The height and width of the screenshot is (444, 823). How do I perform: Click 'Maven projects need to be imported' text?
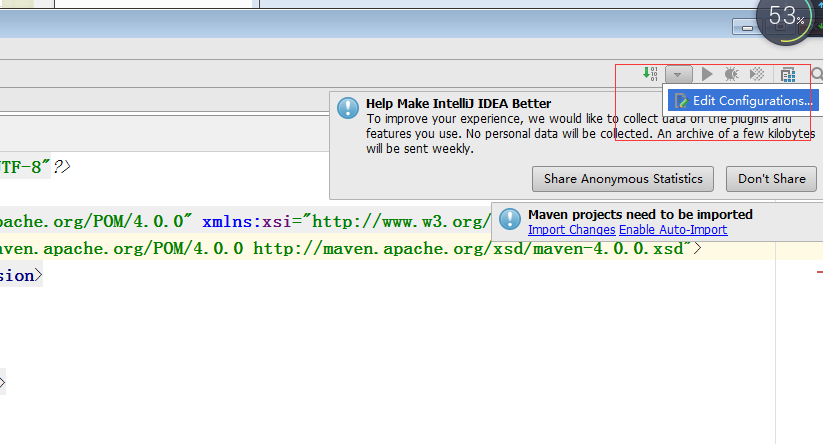click(640, 214)
